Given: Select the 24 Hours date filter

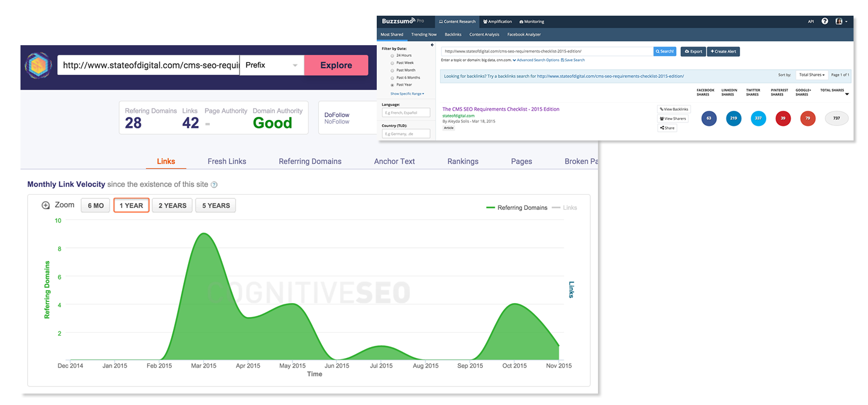Looking at the screenshot, I should [x=391, y=55].
